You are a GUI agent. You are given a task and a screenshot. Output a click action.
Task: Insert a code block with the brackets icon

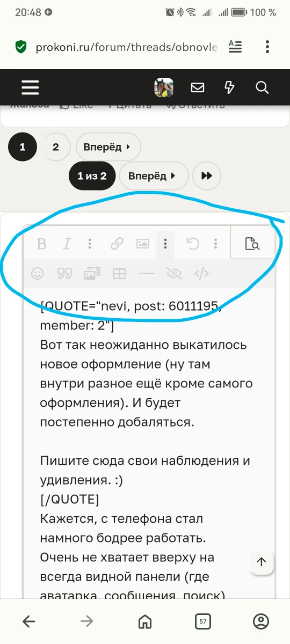click(201, 274)
